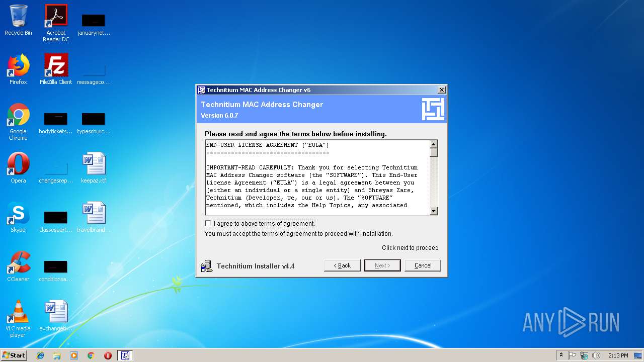This screenshot has width=644, height=362.
Task: Select the keepaz.rtf document icon
Action: [94, 168]
